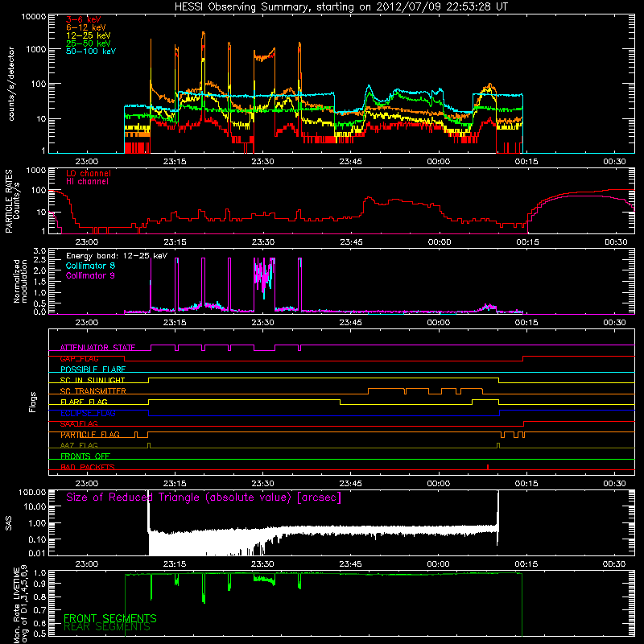This screenshot has width=644, height=644.
Task: Click the '10000' tick label on the counts axis
Action: click(x=33, y=16)
